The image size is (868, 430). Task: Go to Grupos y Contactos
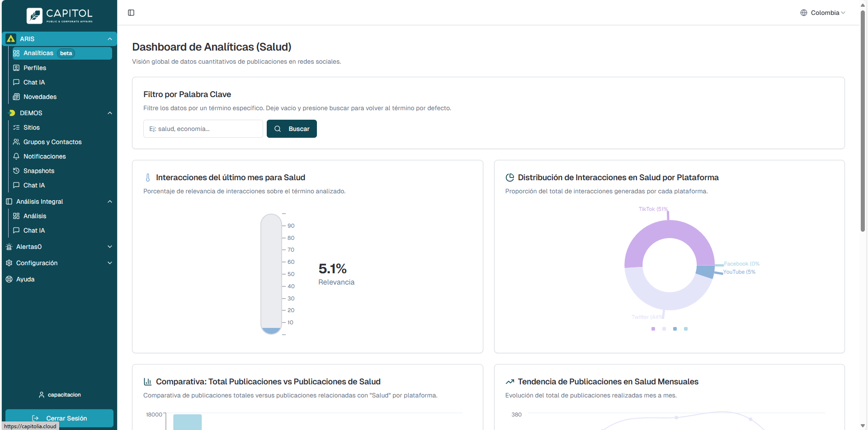coord(52,142)
